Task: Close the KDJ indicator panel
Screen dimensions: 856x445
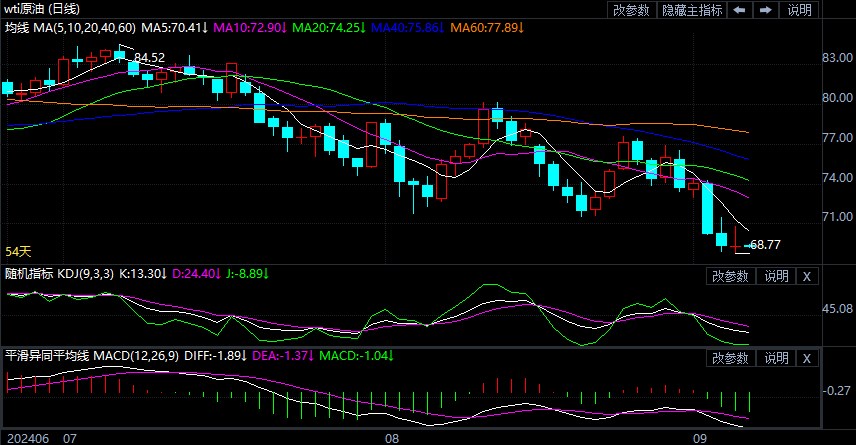Action: point(806,276)
